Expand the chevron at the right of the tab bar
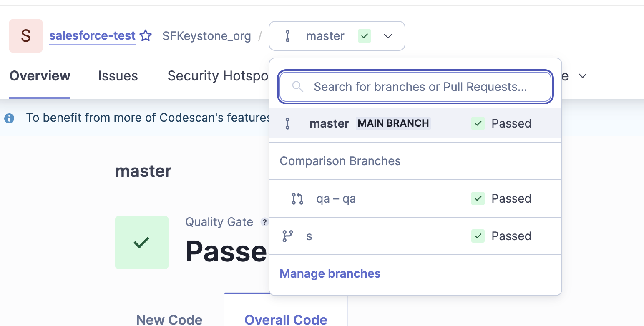Image resolution: width=644 pixels, height=326 pixels. pyautogui.click(x=583, y=76)
